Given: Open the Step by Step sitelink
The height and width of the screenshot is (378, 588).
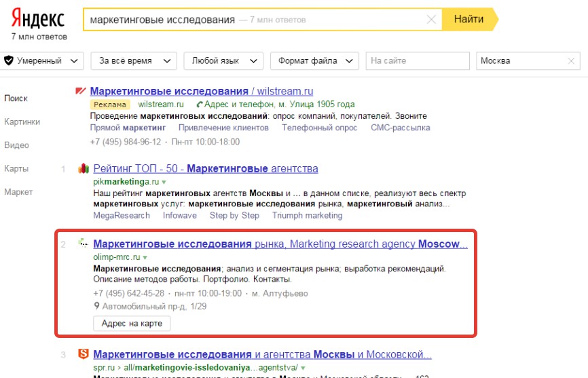Looking at the screenshot, I should [x=234, y=215].
